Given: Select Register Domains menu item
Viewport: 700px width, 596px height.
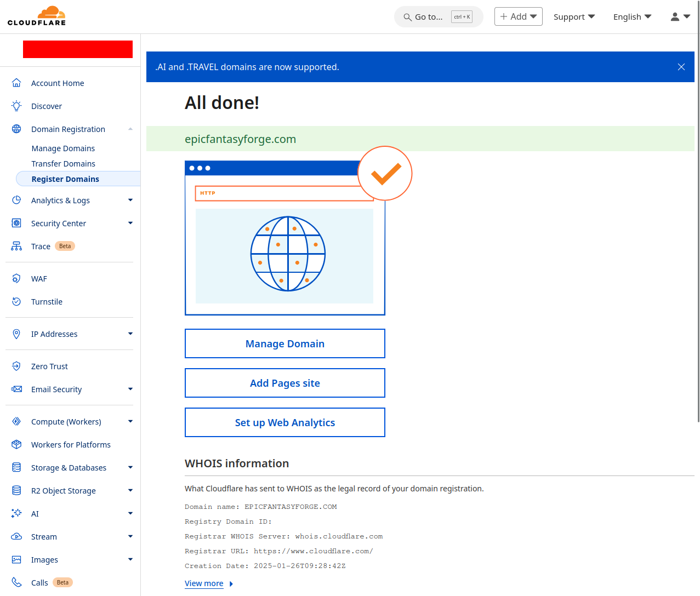Looking at the screenshot, I should pyautogui.click(x=78, y=179).
